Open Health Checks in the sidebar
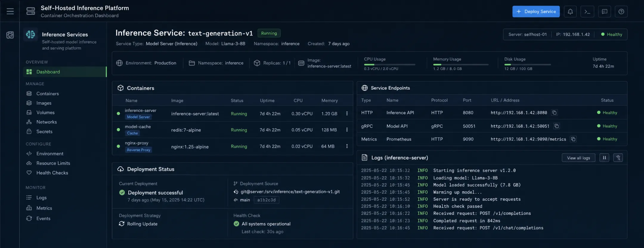644x248 pixels. click(x=47, y=173)
